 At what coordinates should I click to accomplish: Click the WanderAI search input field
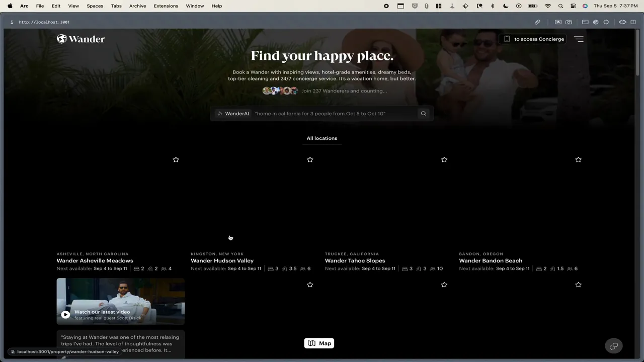(x=332, y=114)
